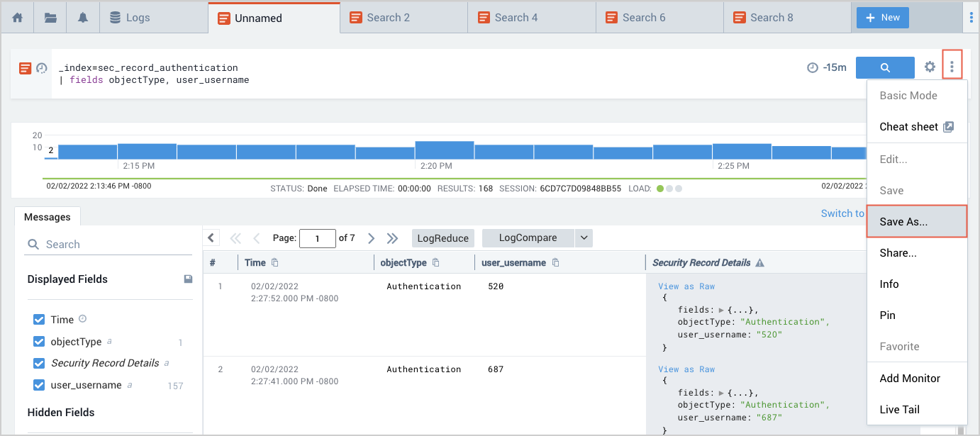Open the -15m time range selector
Image resolution: width=980 pixels, height=436 pixels.
(827, 67)
